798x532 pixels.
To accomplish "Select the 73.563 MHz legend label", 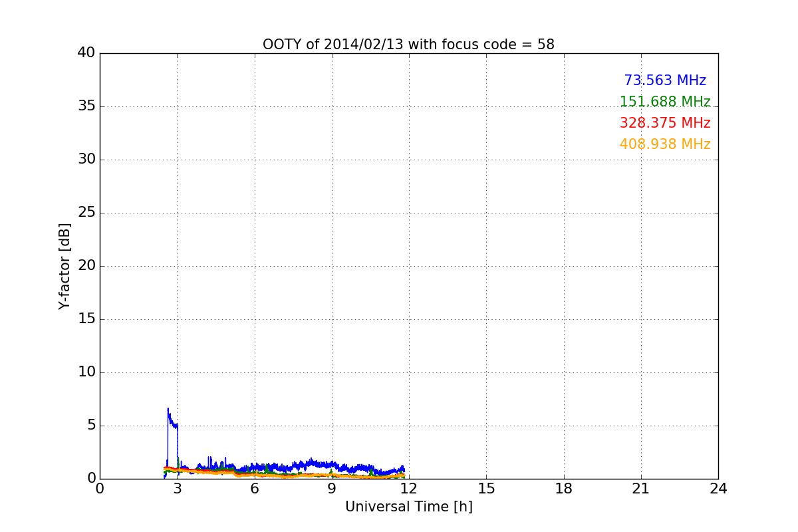I will (665, 80).
